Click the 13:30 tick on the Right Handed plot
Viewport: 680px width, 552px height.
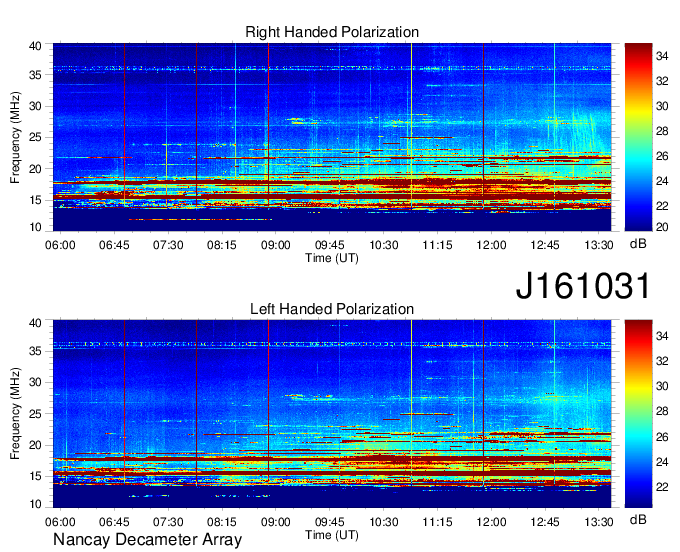click(599, 245)
